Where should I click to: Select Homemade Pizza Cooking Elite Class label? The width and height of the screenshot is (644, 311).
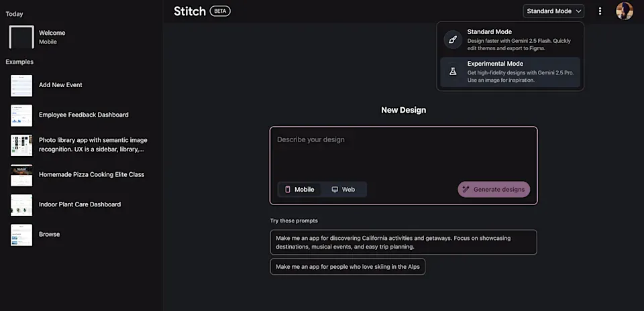coord(92,174)
